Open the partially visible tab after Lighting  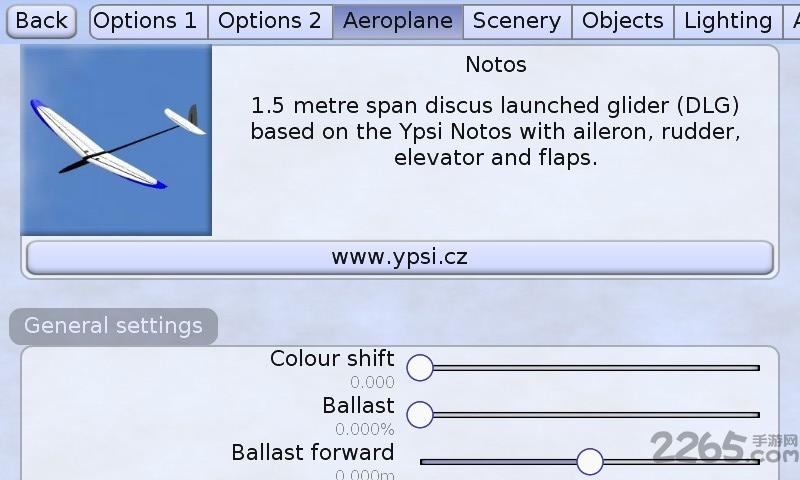point(792,21)
